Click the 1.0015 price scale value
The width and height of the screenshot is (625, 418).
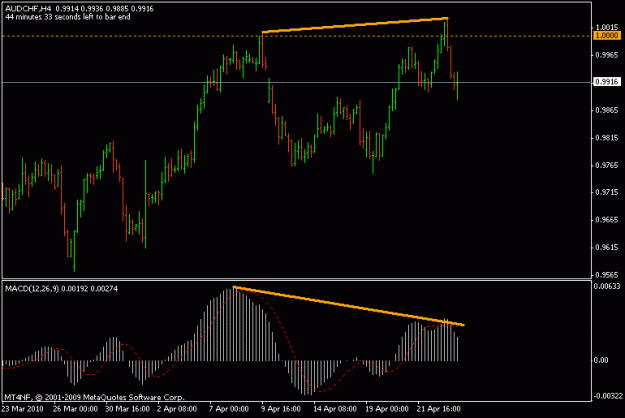(607, 27)
